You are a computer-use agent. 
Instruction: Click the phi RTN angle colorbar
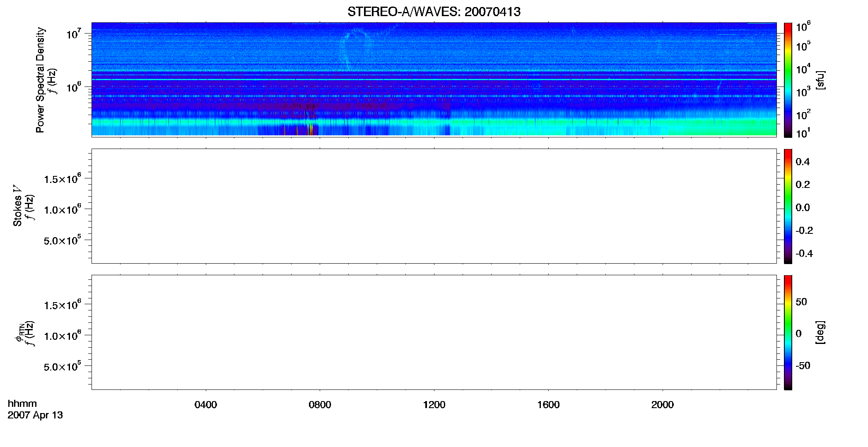(x=788, y=332)
